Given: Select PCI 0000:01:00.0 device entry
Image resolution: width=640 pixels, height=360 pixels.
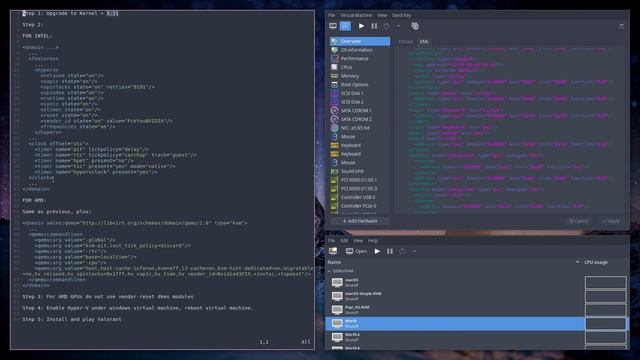Looking at the screenshot, I should pyautogui.click(x=360, y=189).
